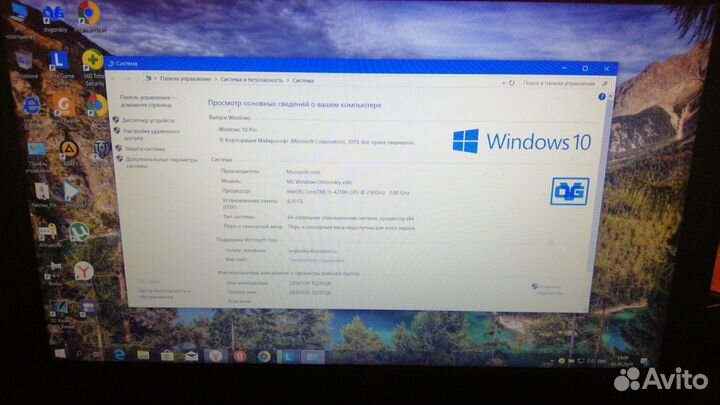Select the processor Intel Core i5-4210H value
720x405 pixels.
pyautogui.click(x=348, y=192)
